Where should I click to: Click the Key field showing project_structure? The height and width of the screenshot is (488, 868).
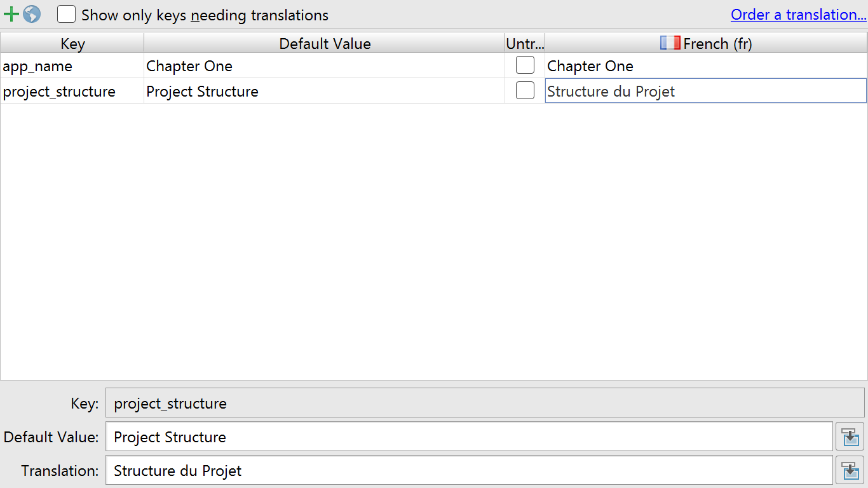[485, 403]
